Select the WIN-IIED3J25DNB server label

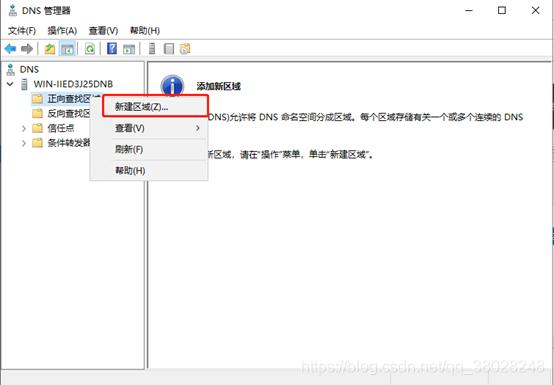(73, 84)
